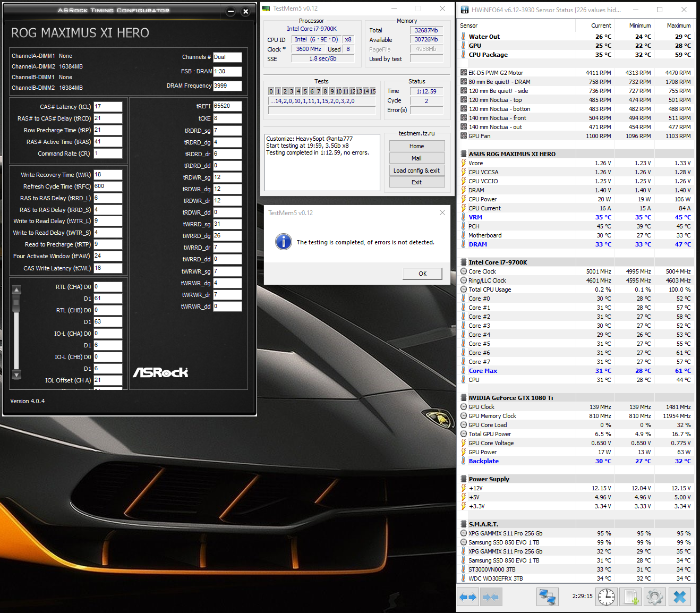Click the blue info icon in TestMem5 dialog
Screen dimensions: 700x613
coord(284,242)
